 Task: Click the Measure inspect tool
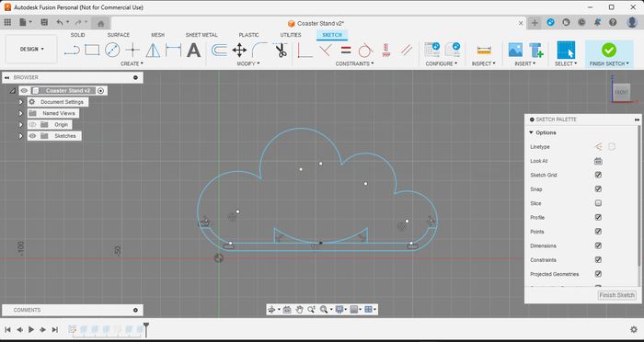point(484,50)
